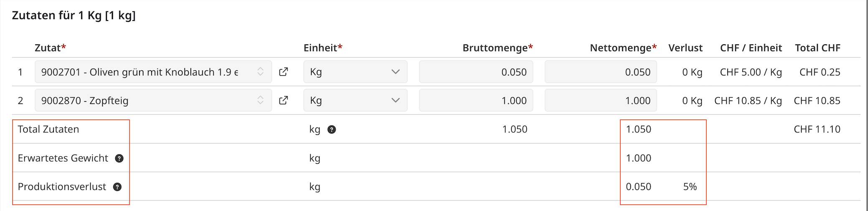Click help icon next to Total Zutaten kg
The width and height of the screenshot is (868, 211).
point(332,129)
